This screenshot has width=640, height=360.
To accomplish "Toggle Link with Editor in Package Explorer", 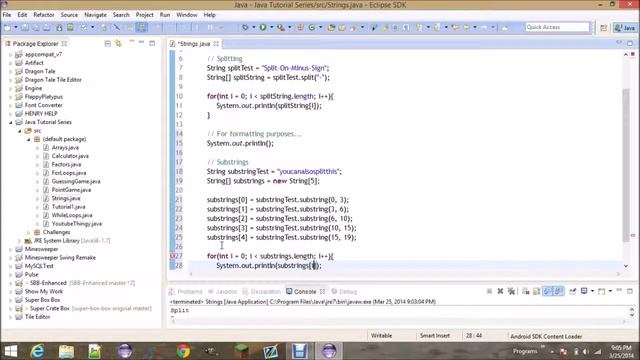I will [x=118, y=44].
